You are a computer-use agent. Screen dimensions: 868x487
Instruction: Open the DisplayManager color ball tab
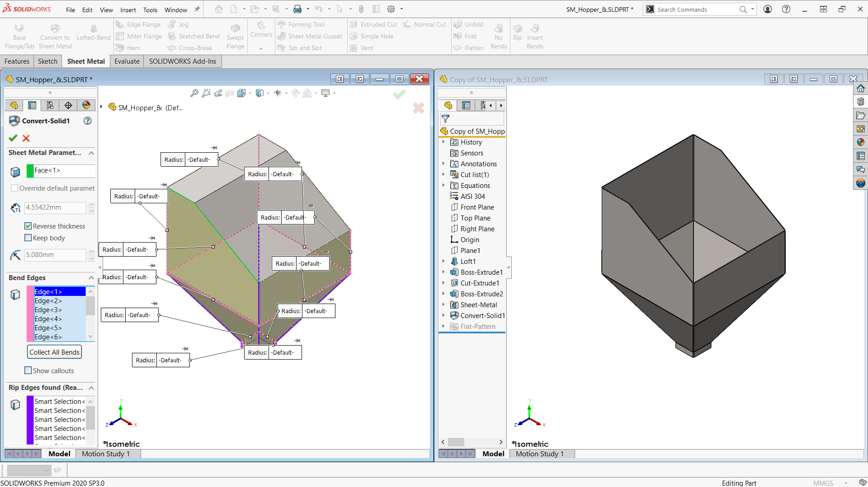[x=86, y=105]
